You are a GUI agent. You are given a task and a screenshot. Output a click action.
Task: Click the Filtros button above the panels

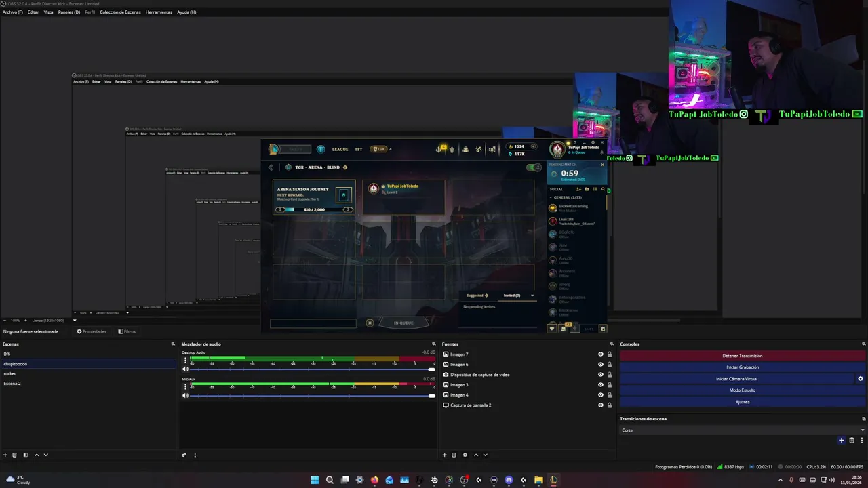click(x=127, y=331)
